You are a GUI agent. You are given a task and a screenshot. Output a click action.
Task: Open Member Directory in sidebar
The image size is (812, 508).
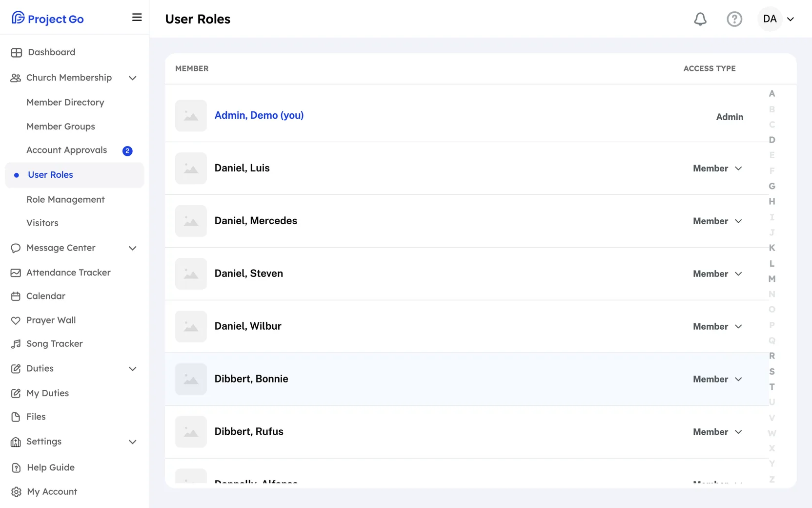(65, 102)
